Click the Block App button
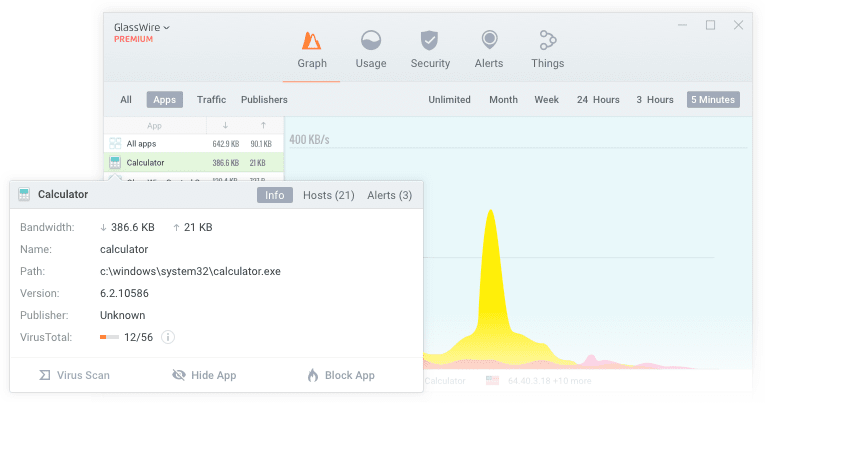 pyautogui.click(x=341, y=376)
